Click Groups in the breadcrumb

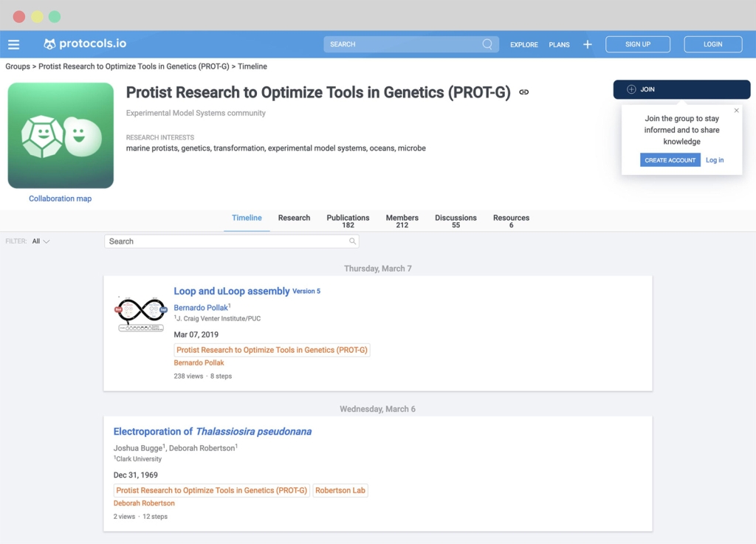(x=18, y=66)
